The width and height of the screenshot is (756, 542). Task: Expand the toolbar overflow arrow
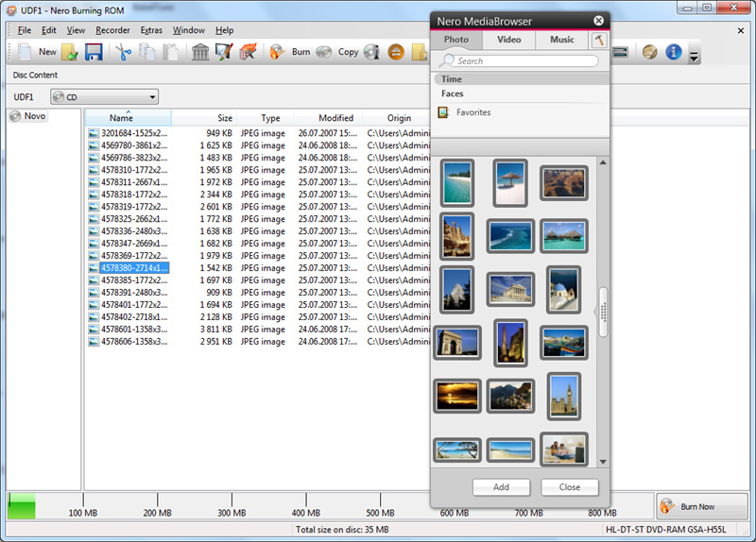click(694, 56)
